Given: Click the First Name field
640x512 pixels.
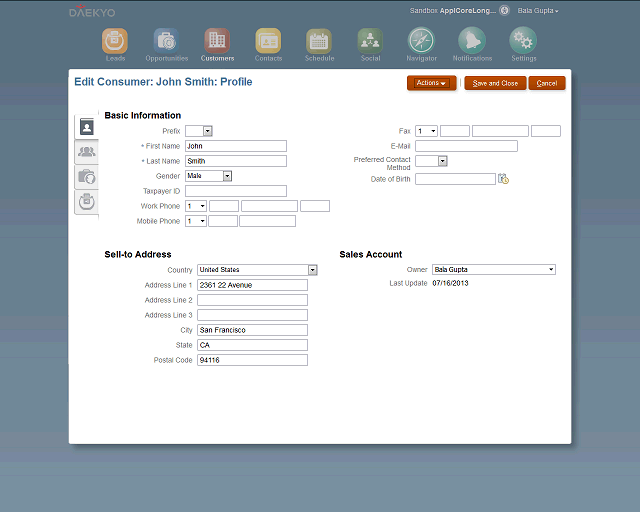Looking at the screenshot, I should click(236, 146).
